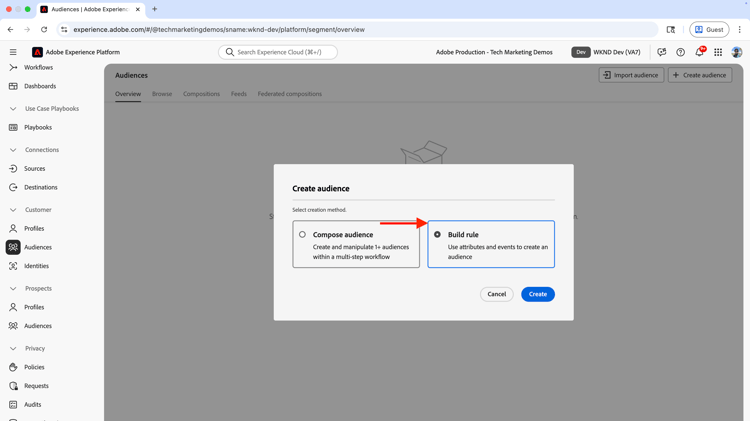Image resolution: width=750 pixels, height=421 pixels.
Task: Open Playbooks in the sidebar
Action: 38,127
